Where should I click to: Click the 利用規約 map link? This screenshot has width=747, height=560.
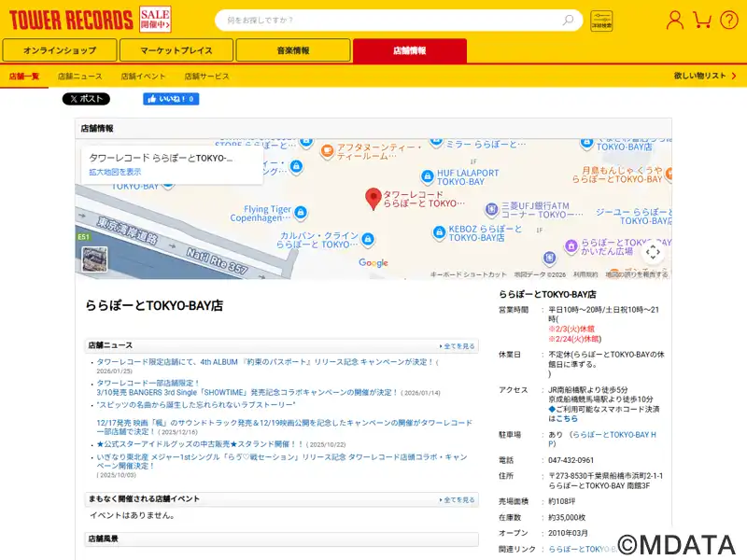pos(585,274)
